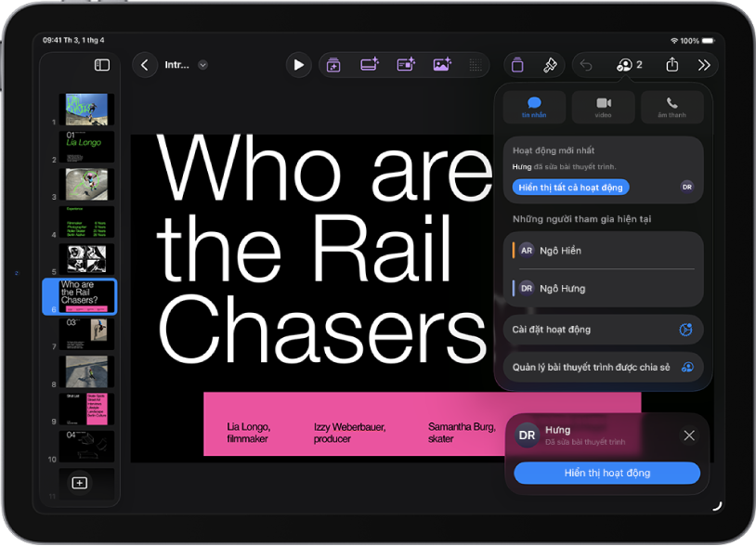Screen dimensions: 756x546
Task: Click Hiển thị tất cả hoạt động button
Action: coord(571,188)
